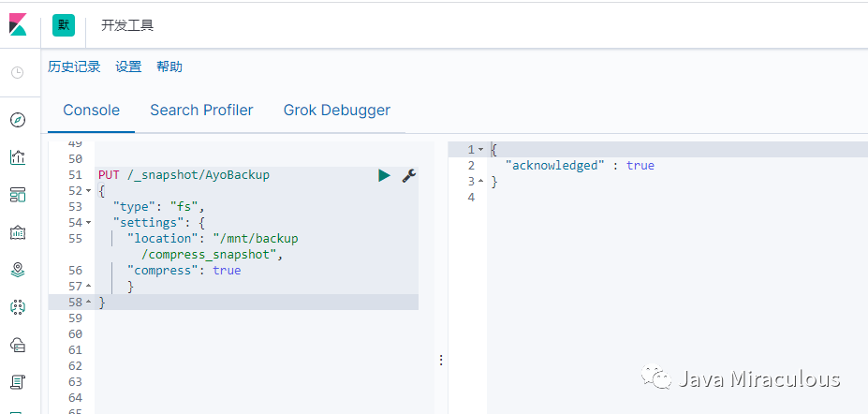Open Maps from the side navigation
The image size is (868, 414).
tap(17, 270)
